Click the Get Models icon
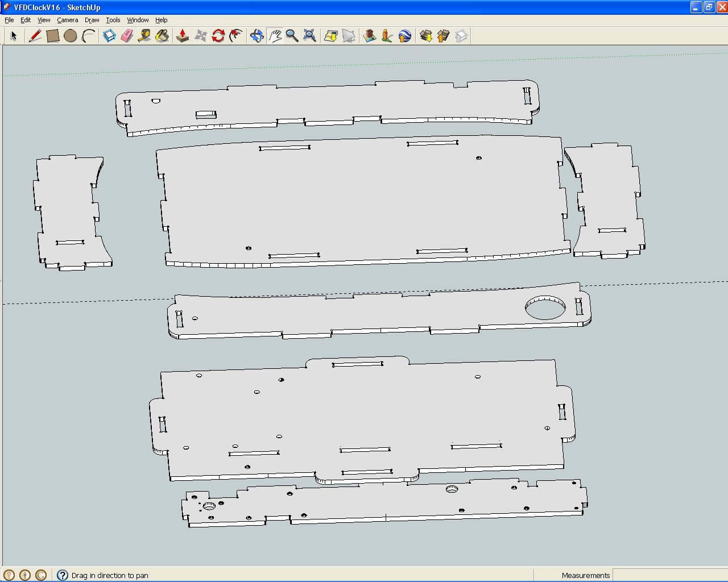This screenshot has height=582, width=728. [x=426, y=36]
